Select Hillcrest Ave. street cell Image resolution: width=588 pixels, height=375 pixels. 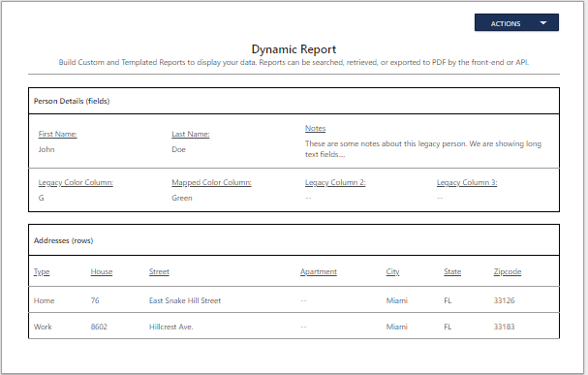171,327
